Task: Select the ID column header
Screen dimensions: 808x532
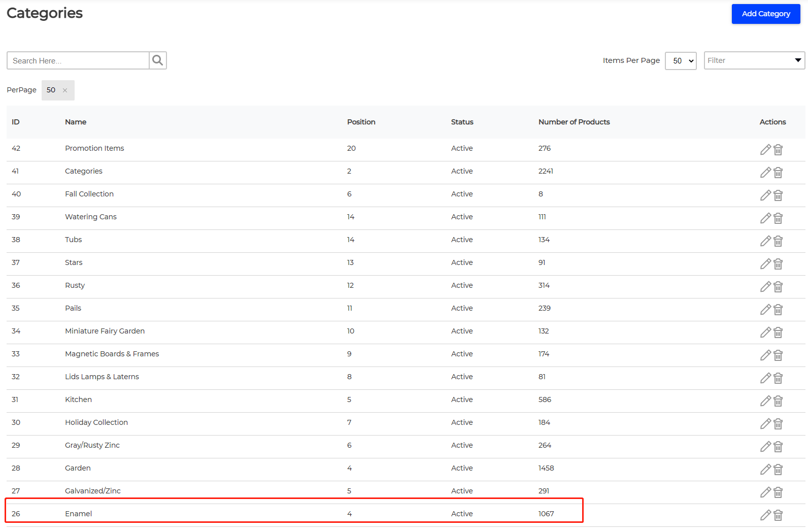Action: 16,122
